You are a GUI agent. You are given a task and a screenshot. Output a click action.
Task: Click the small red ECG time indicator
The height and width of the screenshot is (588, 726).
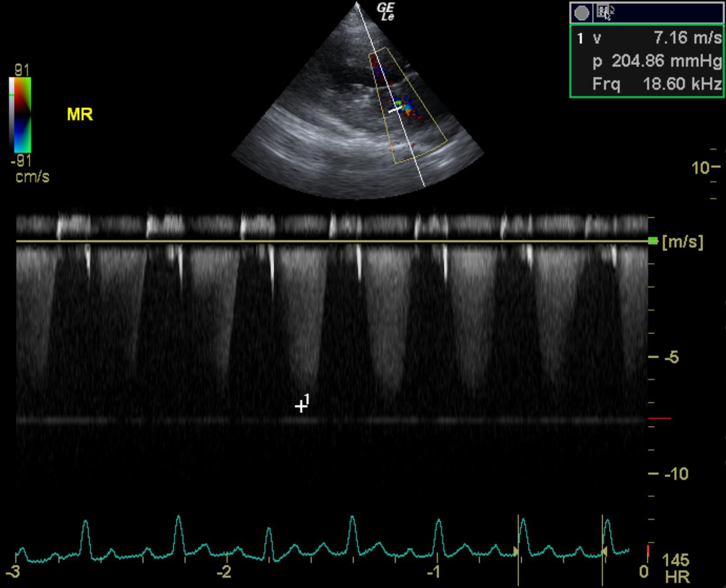(648, 551)
